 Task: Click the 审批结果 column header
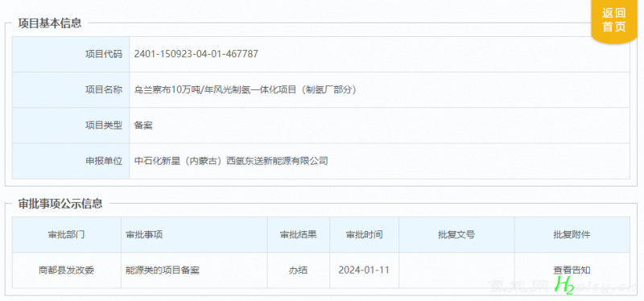click(299, 235)
